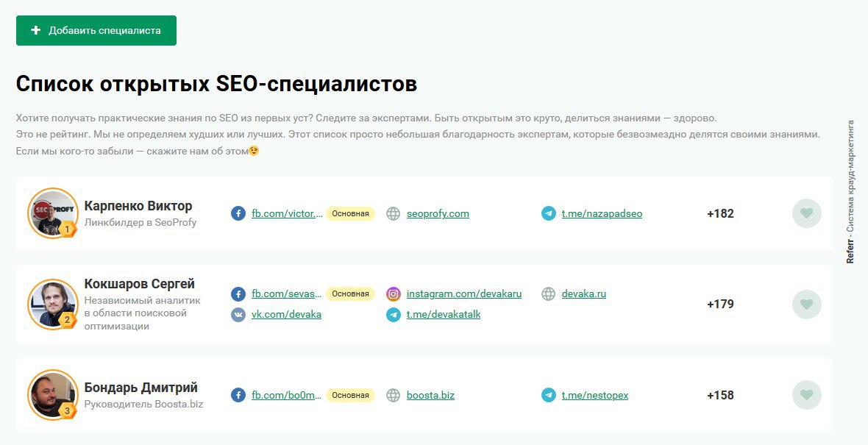The width and height of the screenshot is (868, 445).
Task: Open the Referr crowd-marketing side label
Action: pos(850,191)
